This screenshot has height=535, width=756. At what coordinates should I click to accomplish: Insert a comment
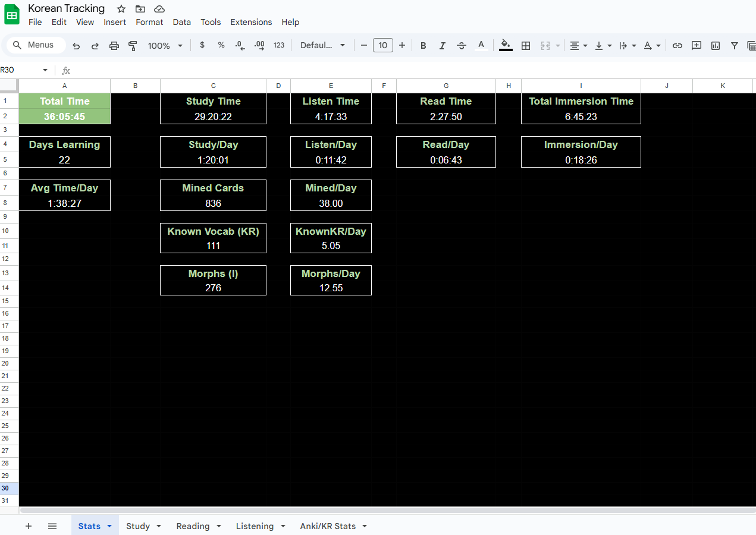click(x=697, y=46)
